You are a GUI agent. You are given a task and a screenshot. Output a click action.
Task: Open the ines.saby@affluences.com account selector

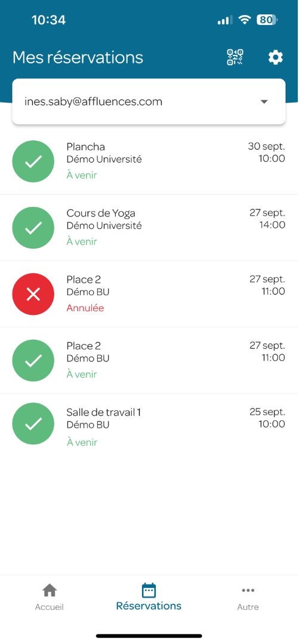149,101
